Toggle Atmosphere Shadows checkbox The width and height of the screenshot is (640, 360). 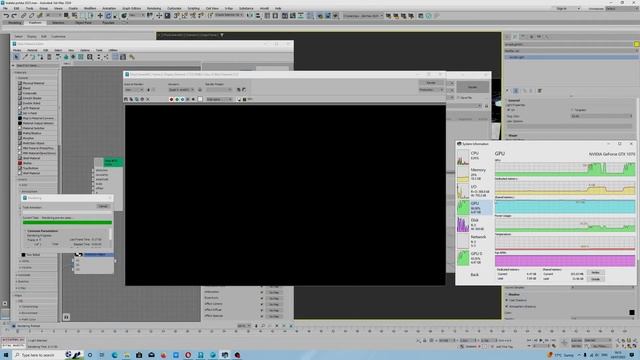click(507, 306)
